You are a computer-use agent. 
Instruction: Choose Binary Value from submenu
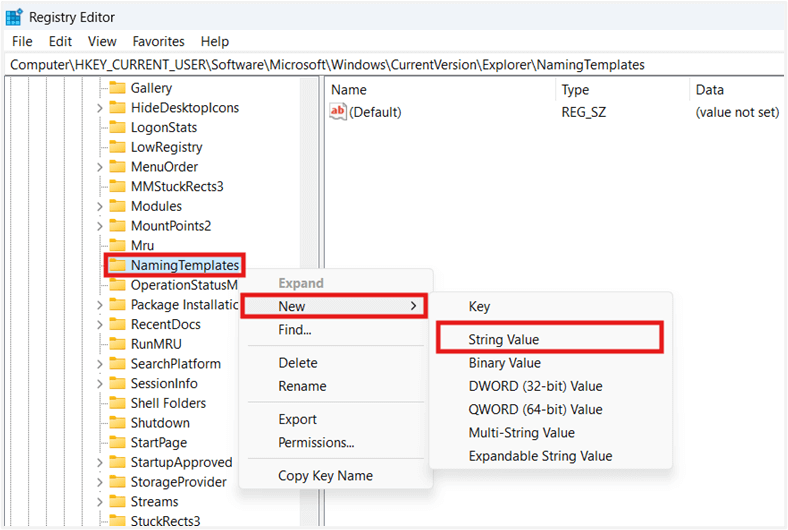pos(550,363)
